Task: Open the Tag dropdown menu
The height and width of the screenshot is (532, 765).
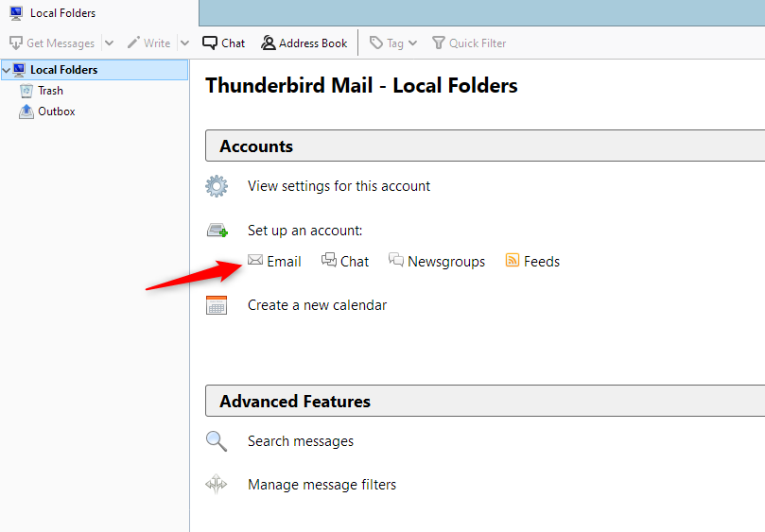Action: click(393, 43)
